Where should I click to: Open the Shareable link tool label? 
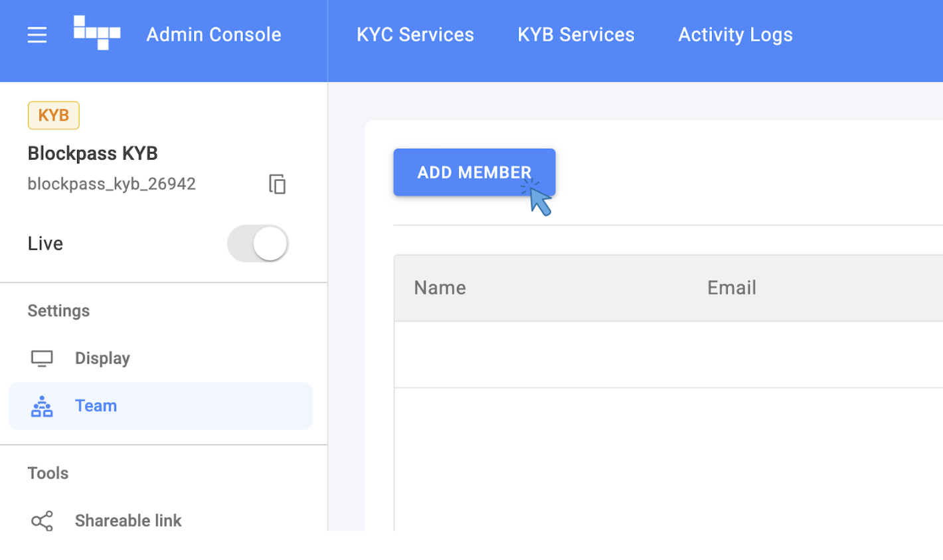coord(128,521)
